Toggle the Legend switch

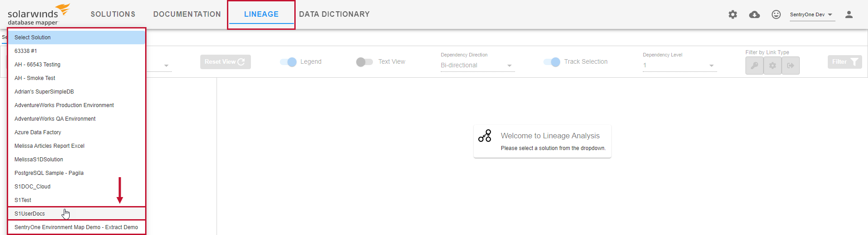pos(288,62)
